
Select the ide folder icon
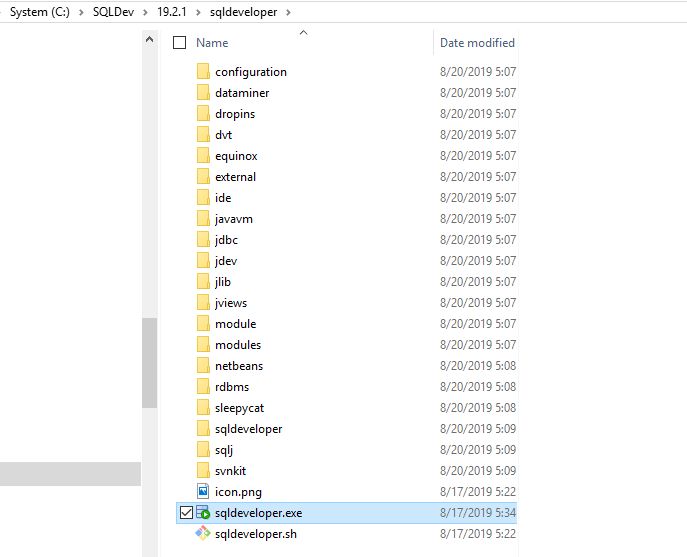click(203, 198)
